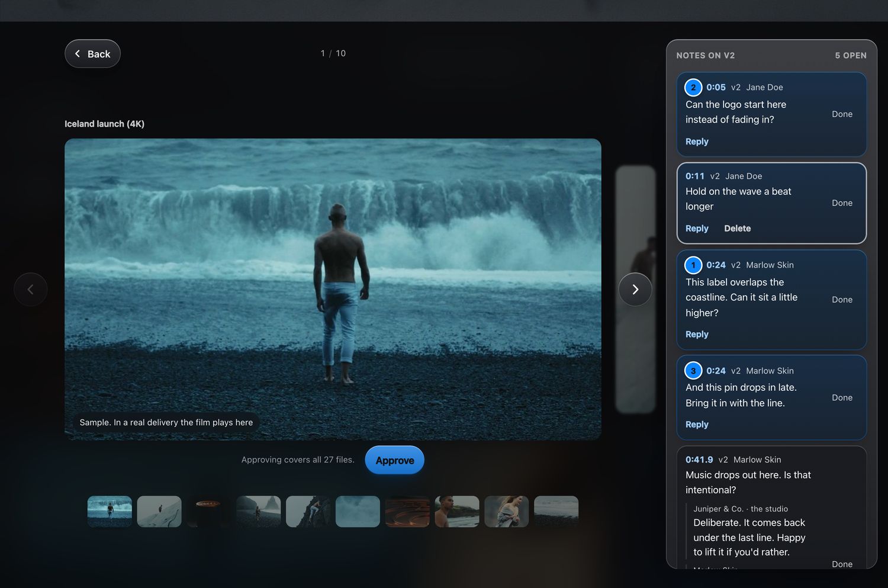This screenshot has height=588, width=888.
Task: Reply to the 'Hold on the wave' note
Action: 697,229
